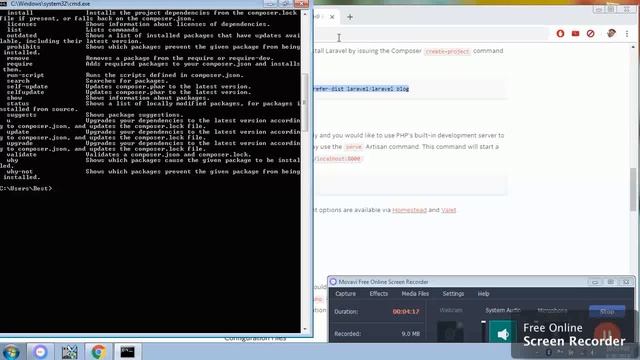Select the cmd.exe icon in the taskbar
640x360 pixels.
click(x=127, y=351)
